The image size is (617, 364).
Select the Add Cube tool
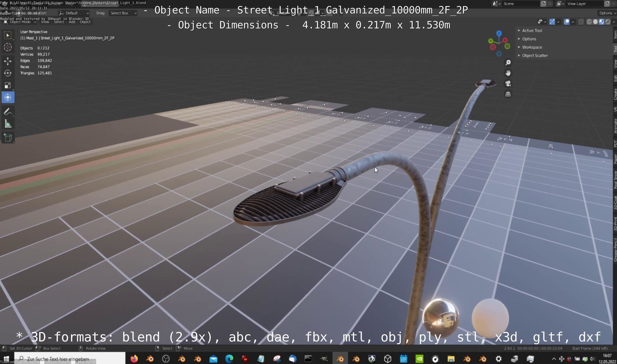click(8, 138)
